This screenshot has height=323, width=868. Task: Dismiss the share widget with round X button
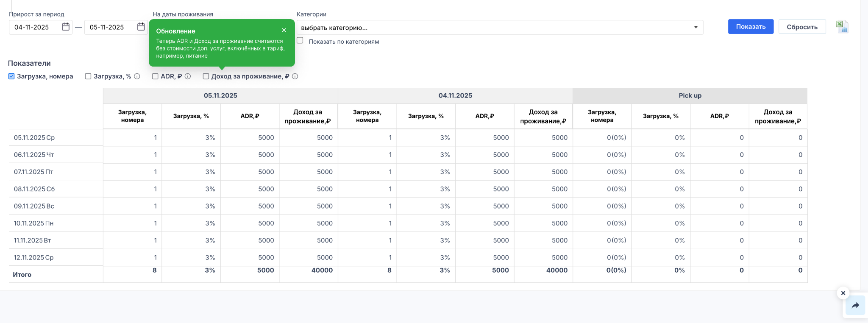pyautogui.click(x=843, y=293)
